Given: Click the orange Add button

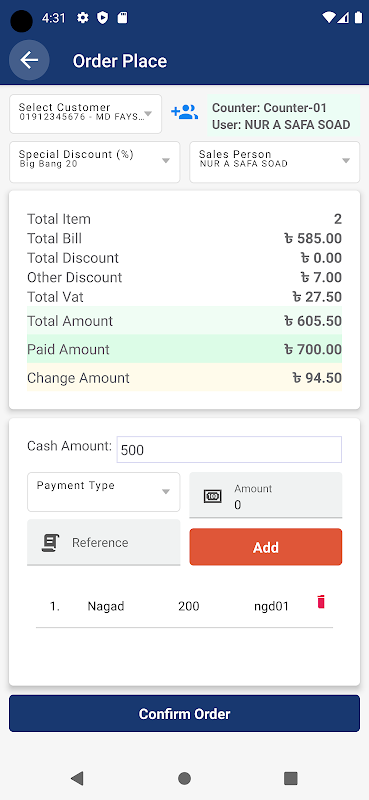Looking at the screenshot, I should tap(265, 547).
